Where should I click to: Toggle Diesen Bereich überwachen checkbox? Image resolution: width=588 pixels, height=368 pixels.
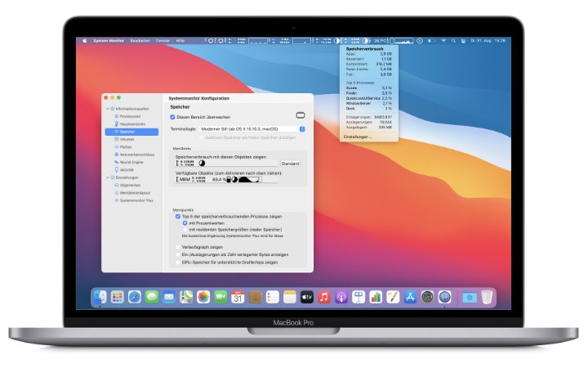(172, 117)
